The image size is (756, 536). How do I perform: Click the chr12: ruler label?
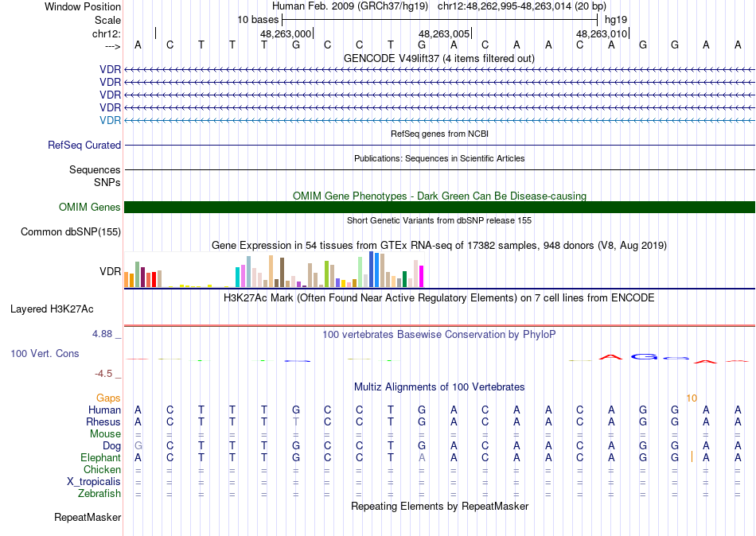point(107,33)
